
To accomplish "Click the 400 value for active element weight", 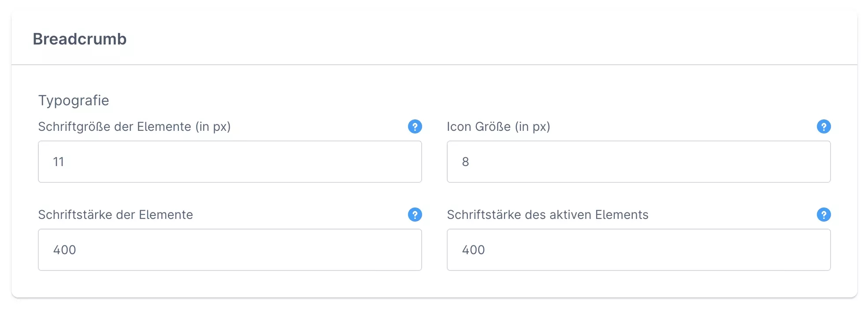I will point(473,250).
